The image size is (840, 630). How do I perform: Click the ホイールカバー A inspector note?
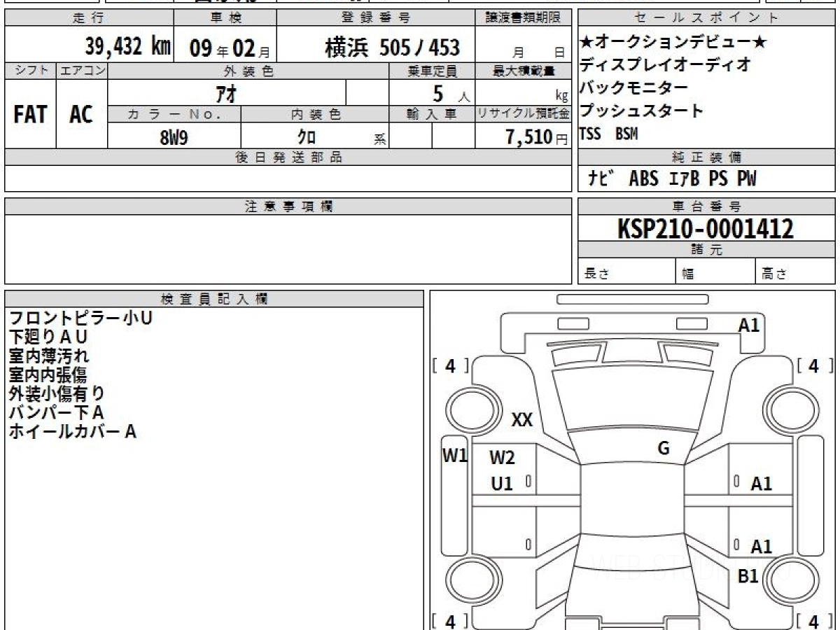[72, 432]
